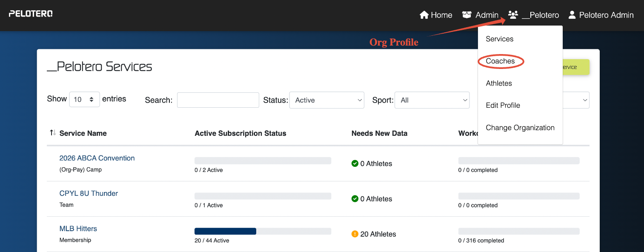Click subscription progress bar for CPYL 8U Thunder
The width and height of the screenshot is (644, 252).
[x=263, y=196]
